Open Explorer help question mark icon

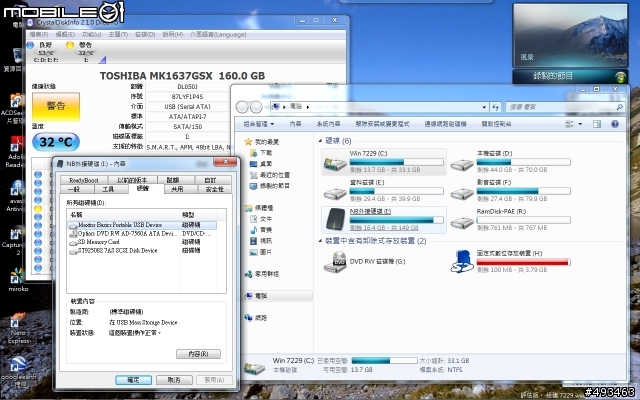(x=615, y=124)
